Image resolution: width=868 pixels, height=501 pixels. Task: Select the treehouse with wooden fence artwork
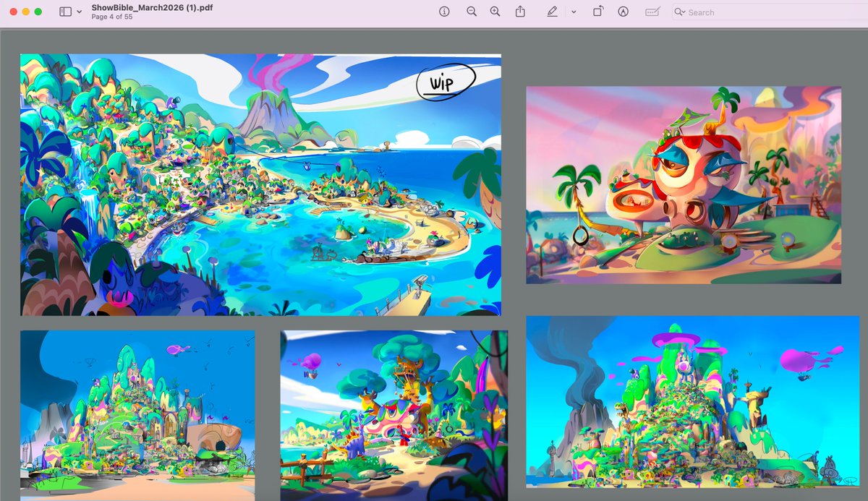[394, 416]
